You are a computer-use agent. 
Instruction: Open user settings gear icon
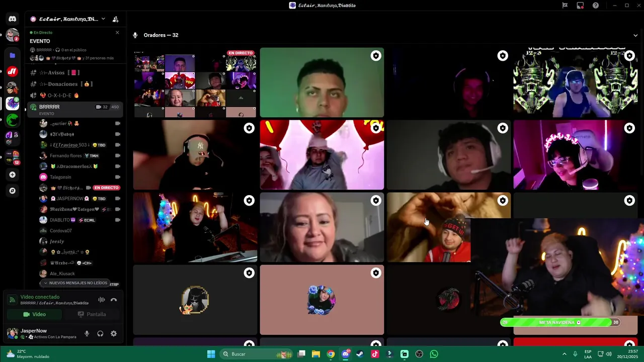point(114,333)
